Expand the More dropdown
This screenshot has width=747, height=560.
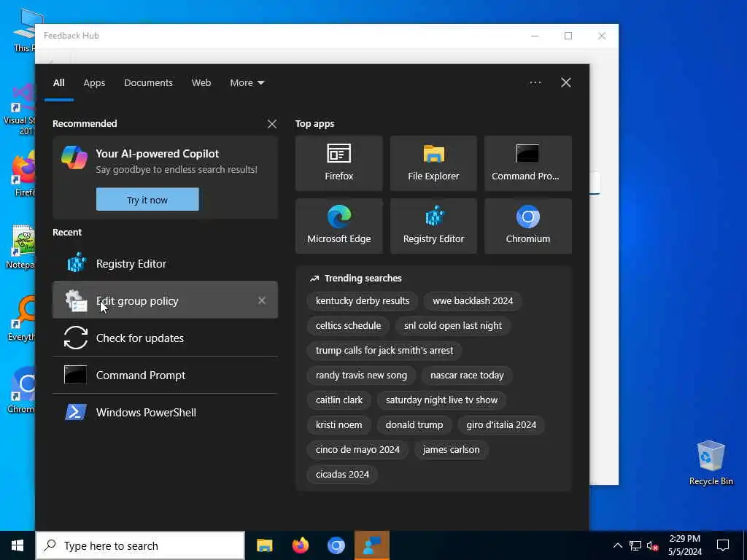pyautogui.click(x=247, y=83)
